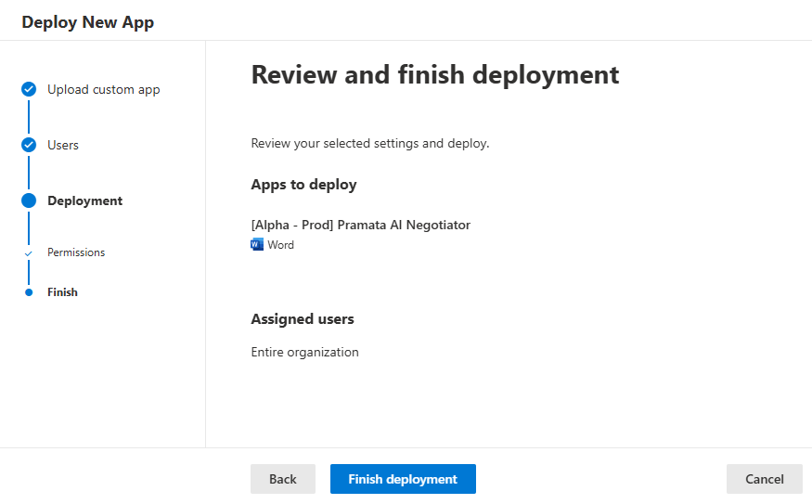Click the Review and finish deployment title
This screenshot has width=812, height=504.
(435, 74)
